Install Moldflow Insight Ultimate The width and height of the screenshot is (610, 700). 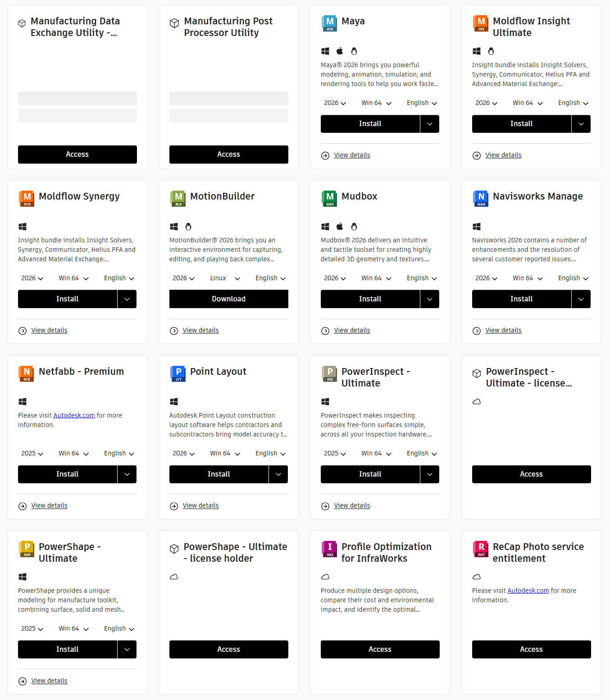pos(521,124)
